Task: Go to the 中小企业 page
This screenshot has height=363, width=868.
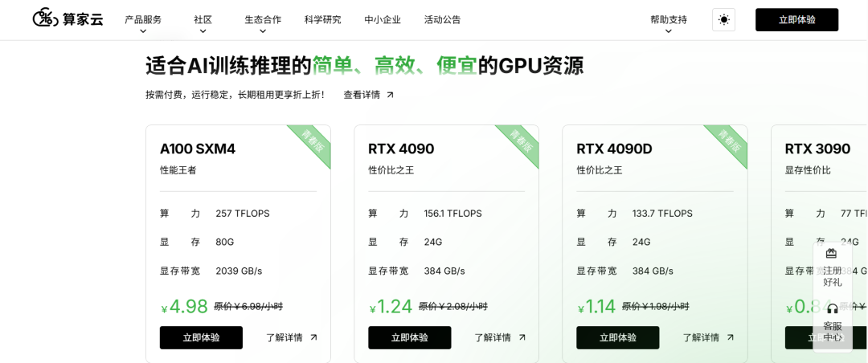Action: click(383, 20)
